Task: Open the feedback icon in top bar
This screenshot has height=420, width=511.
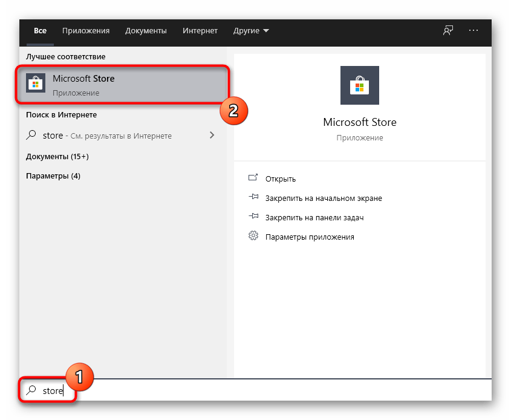Action: [x=448, y=30]
